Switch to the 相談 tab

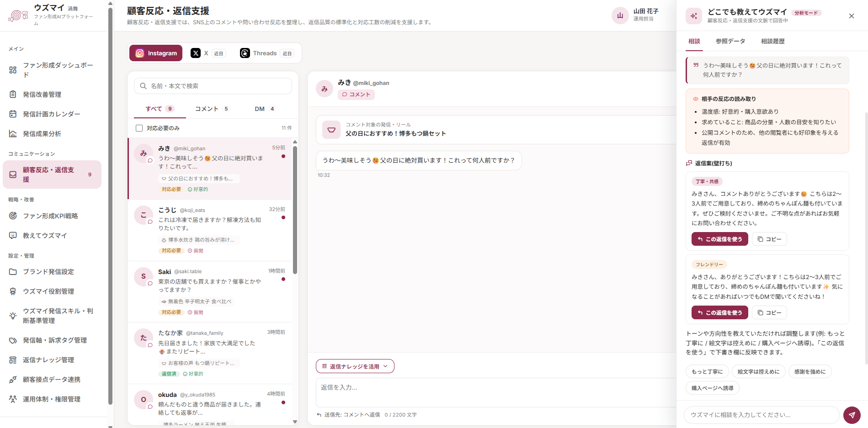(x=694, y=41)
